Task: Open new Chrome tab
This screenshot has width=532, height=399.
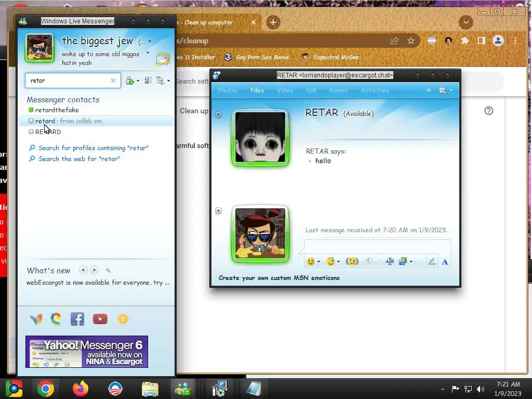Action: pyautogui.click(x=273, y=22)
